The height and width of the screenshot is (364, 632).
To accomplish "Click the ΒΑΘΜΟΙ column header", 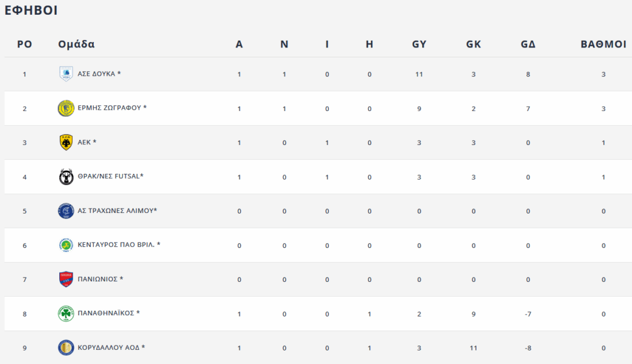I will click(x=604, y=44).
